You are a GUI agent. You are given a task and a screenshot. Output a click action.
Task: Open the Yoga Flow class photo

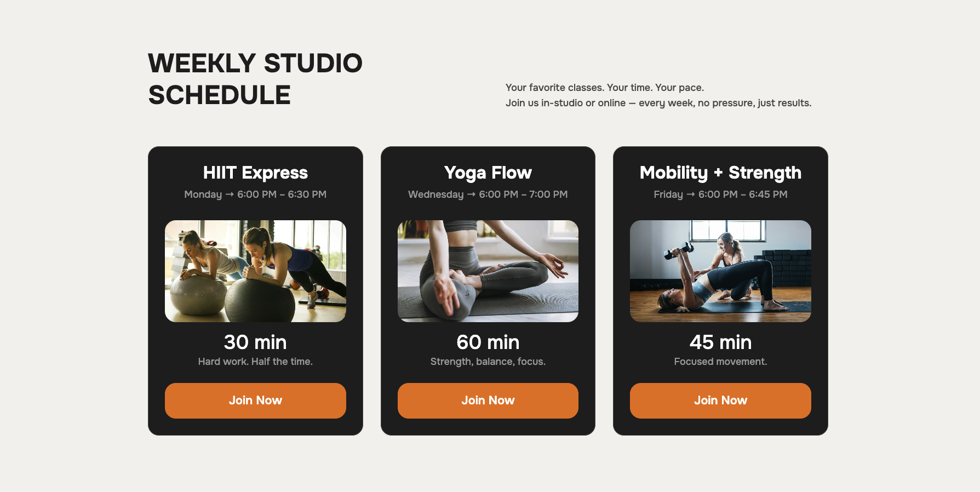[x=488, y=271]
